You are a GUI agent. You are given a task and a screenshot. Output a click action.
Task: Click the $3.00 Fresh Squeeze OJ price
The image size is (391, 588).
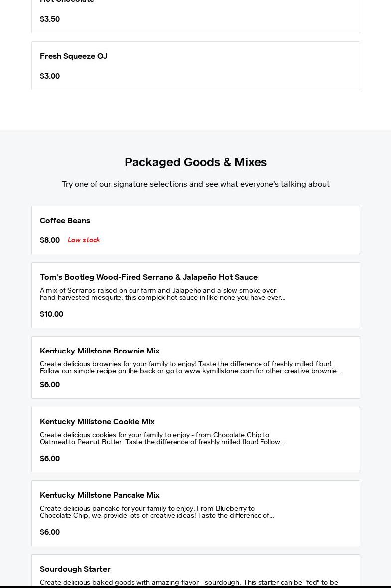coord(50,76)
